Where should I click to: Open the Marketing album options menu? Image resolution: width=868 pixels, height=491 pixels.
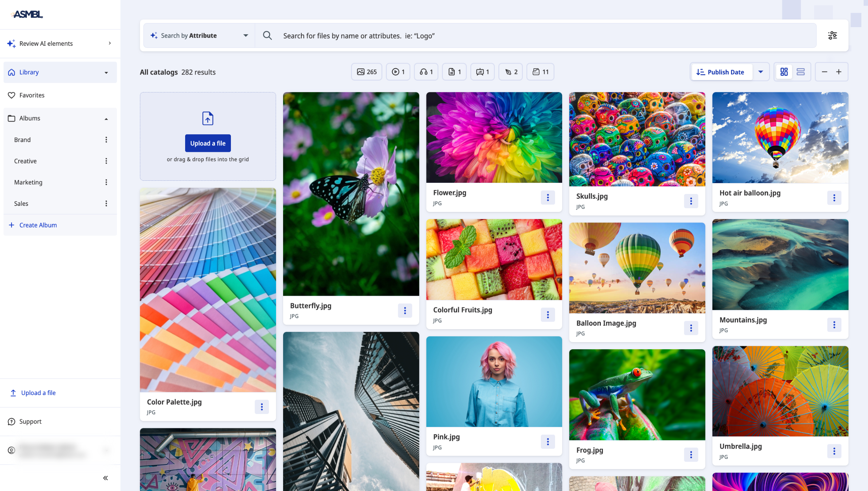pos(106,182)
